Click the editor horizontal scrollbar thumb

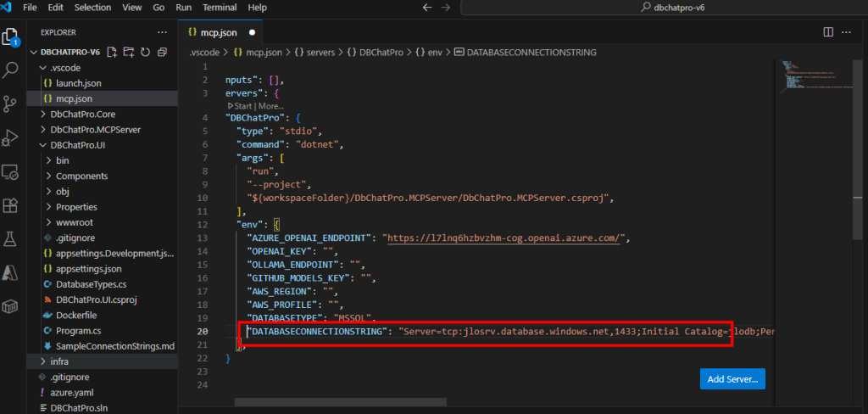341,402
